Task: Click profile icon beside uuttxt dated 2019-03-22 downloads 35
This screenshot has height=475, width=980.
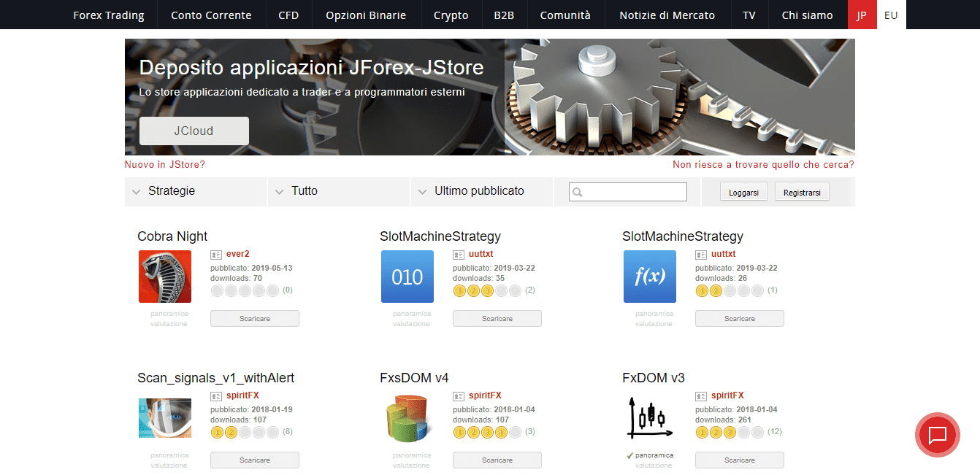Action: 459,255
